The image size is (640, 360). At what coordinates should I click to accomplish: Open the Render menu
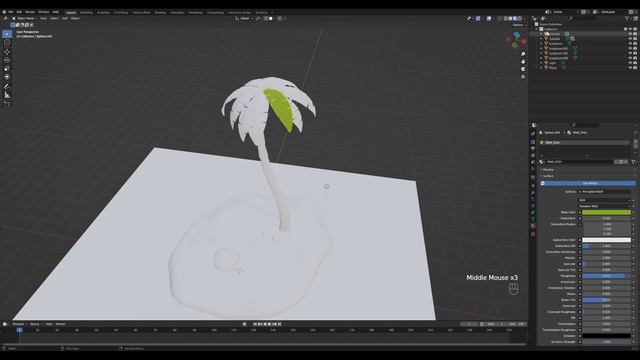point(30,12)
